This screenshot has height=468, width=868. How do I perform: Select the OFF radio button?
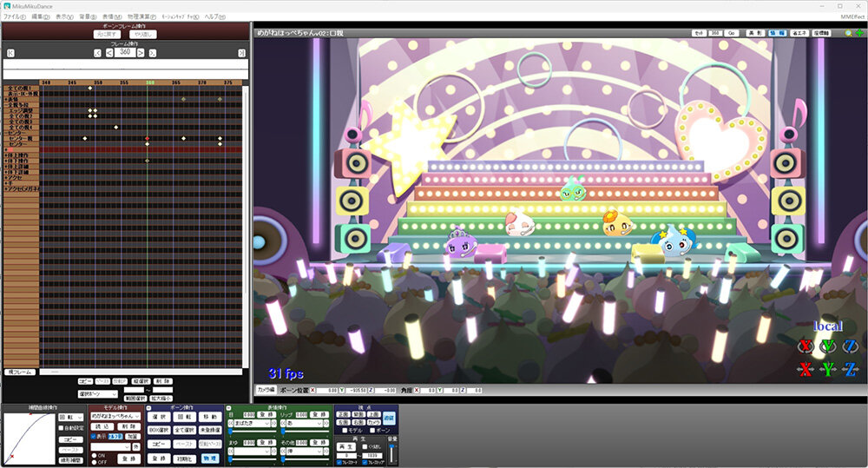pyautogui.click(x=94, y=461)
